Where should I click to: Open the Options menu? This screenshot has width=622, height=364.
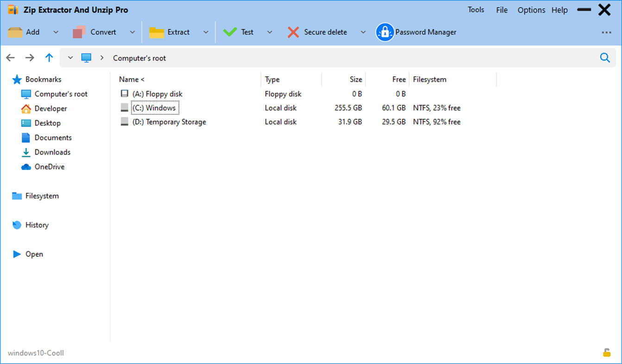tap(531, 9)
